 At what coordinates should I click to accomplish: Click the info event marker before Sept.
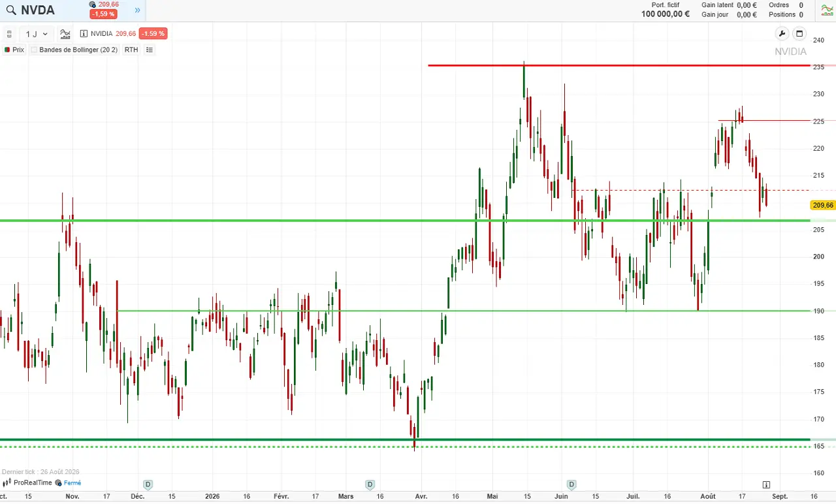click(x=766, y=484)
